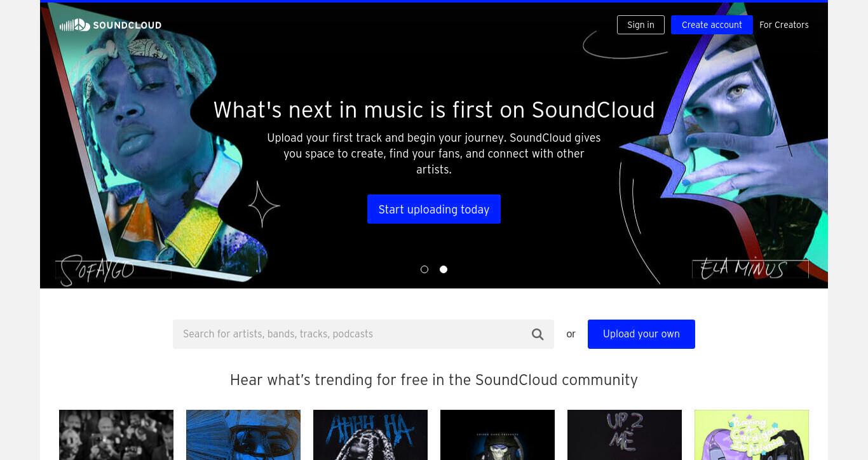868x460 pixels.
Task: Click the four-point star decoration
Action: [263, 205]
